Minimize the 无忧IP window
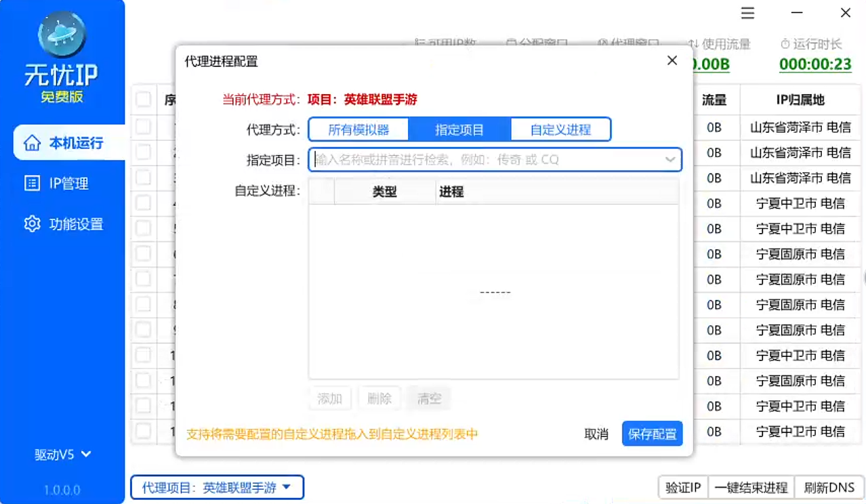 (797, 13)
